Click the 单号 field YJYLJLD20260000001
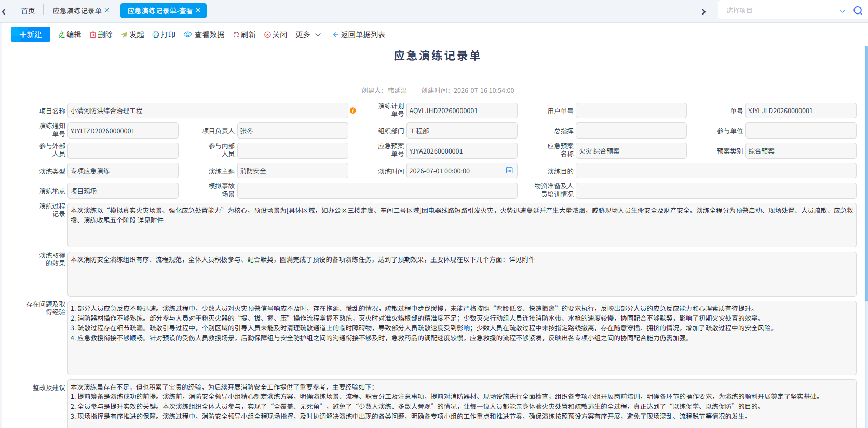 801,111
